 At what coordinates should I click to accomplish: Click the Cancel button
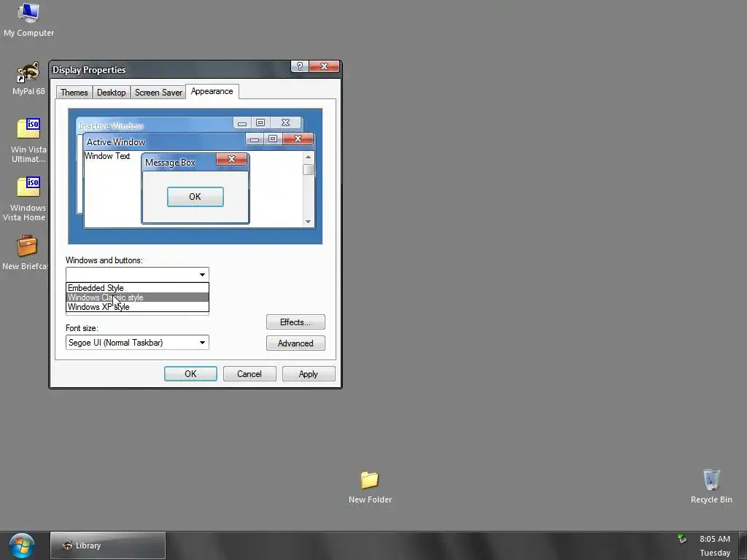click(x=249, y=374)
